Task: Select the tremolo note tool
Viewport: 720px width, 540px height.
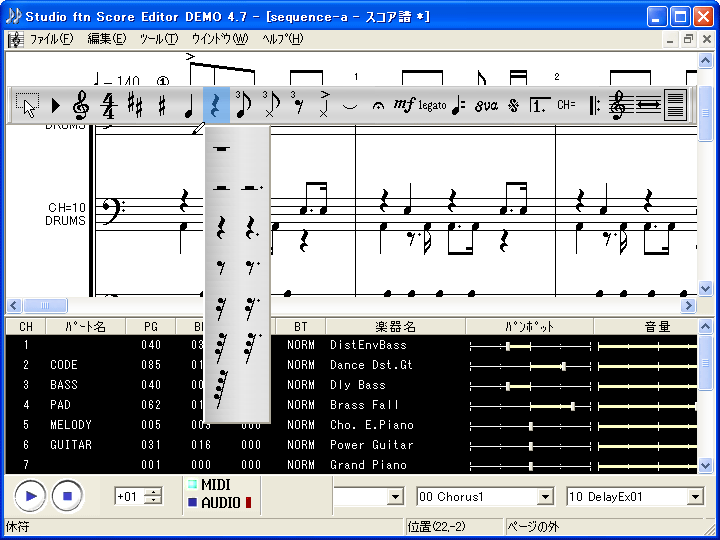Action: tap(458, 106)
